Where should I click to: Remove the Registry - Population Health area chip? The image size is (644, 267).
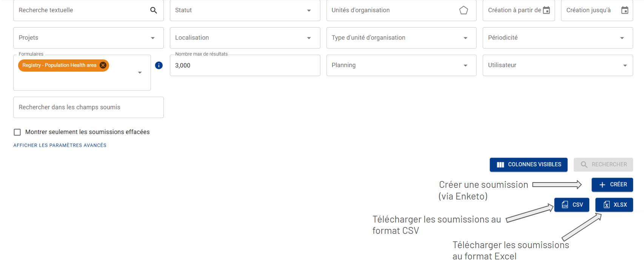(103, 65)
